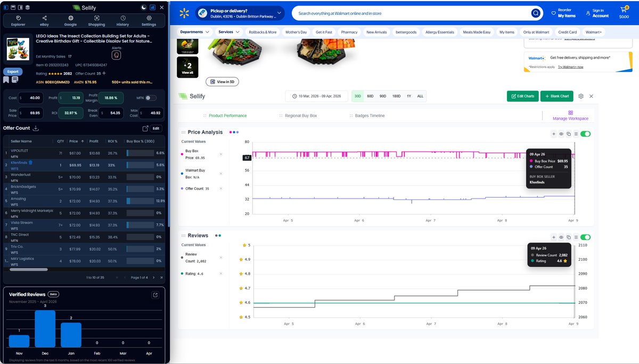Toggle the MFN switch

click(x=151, y=98)
